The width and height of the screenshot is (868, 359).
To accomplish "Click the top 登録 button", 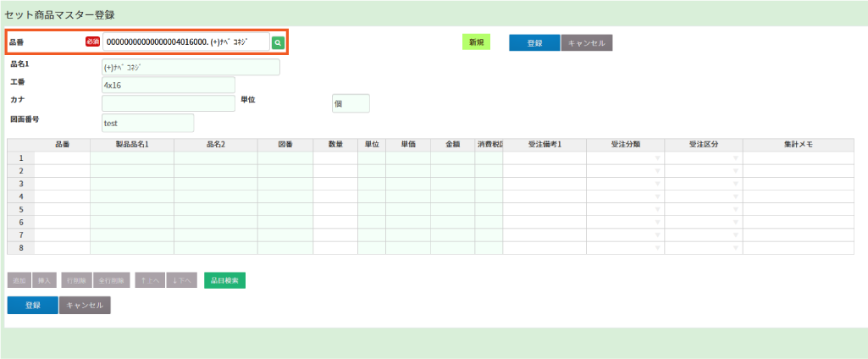I will (534, 43).
